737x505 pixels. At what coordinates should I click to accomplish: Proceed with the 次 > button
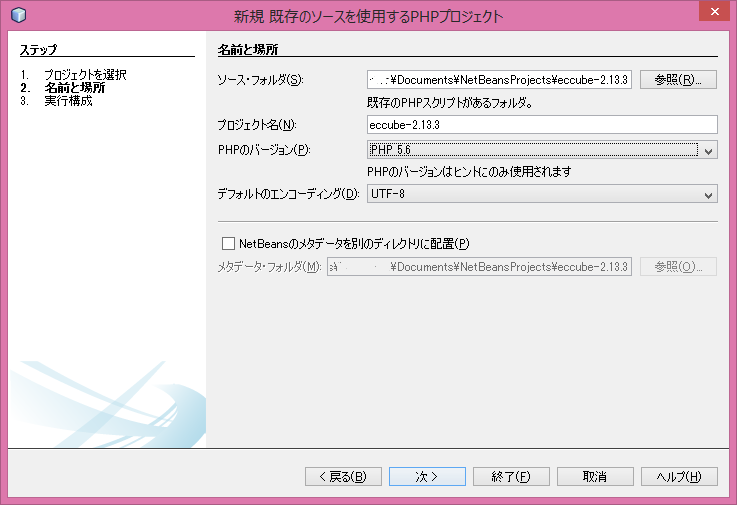[x=427, y=476]
